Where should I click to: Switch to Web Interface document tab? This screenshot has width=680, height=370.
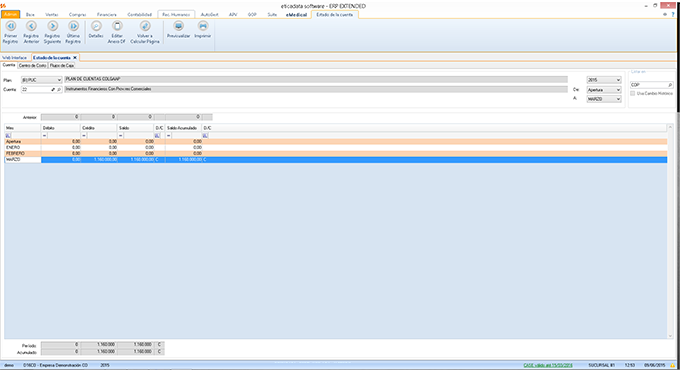(x=15, y=58)
